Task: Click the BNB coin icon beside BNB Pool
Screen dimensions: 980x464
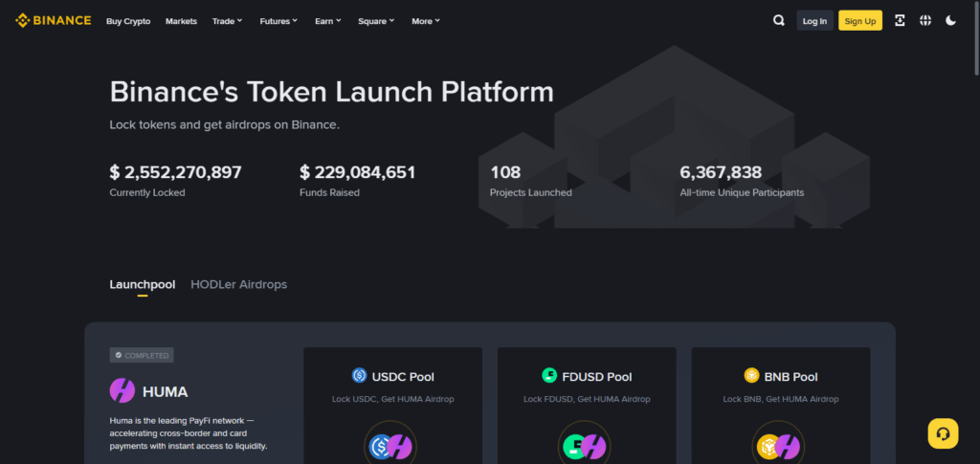Action: point(751,375)
